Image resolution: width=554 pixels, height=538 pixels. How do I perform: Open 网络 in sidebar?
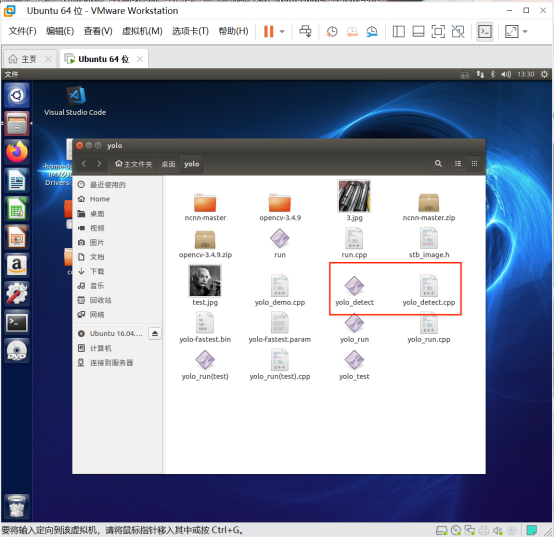[117, 315]
